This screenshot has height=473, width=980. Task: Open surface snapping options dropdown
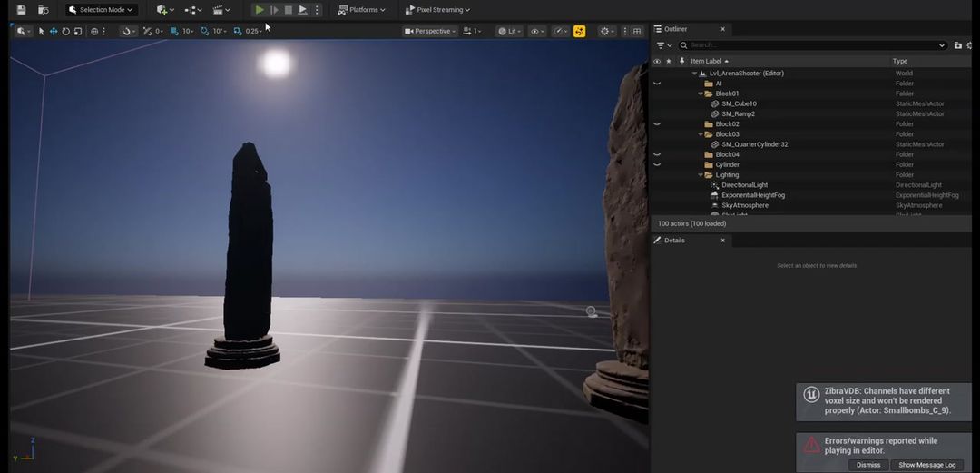[129, 31]
